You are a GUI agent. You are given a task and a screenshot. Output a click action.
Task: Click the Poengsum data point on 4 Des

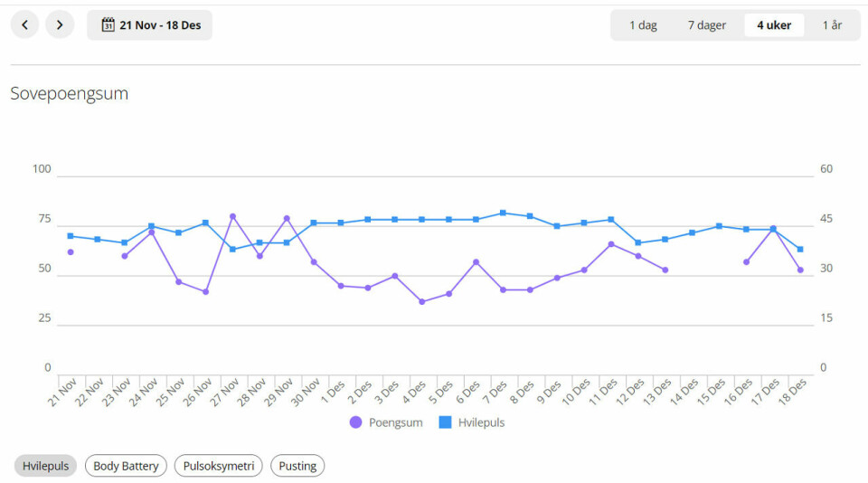click(x=421, y=301)
